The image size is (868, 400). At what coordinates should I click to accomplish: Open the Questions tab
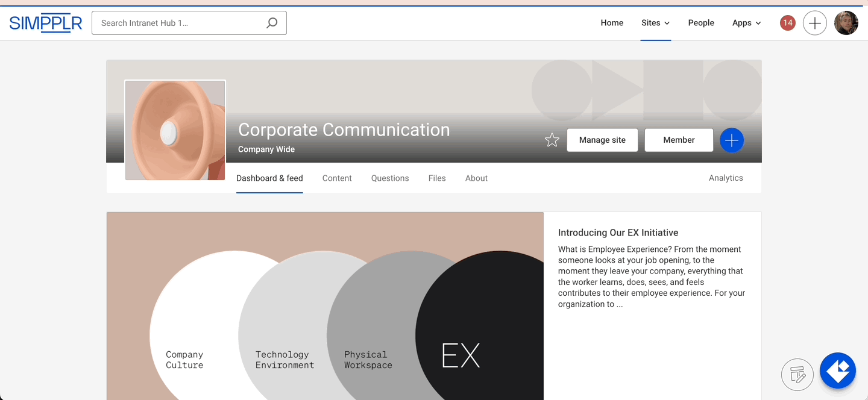click(389, 178)
